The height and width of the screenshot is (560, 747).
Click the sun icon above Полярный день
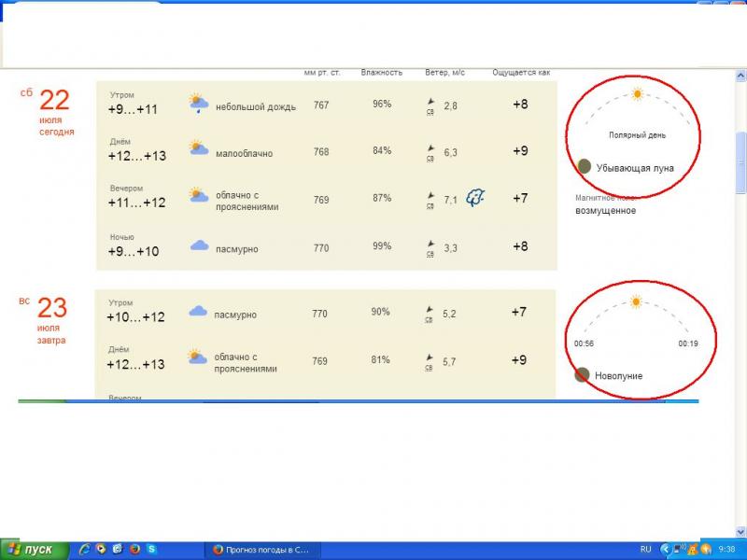637,94
